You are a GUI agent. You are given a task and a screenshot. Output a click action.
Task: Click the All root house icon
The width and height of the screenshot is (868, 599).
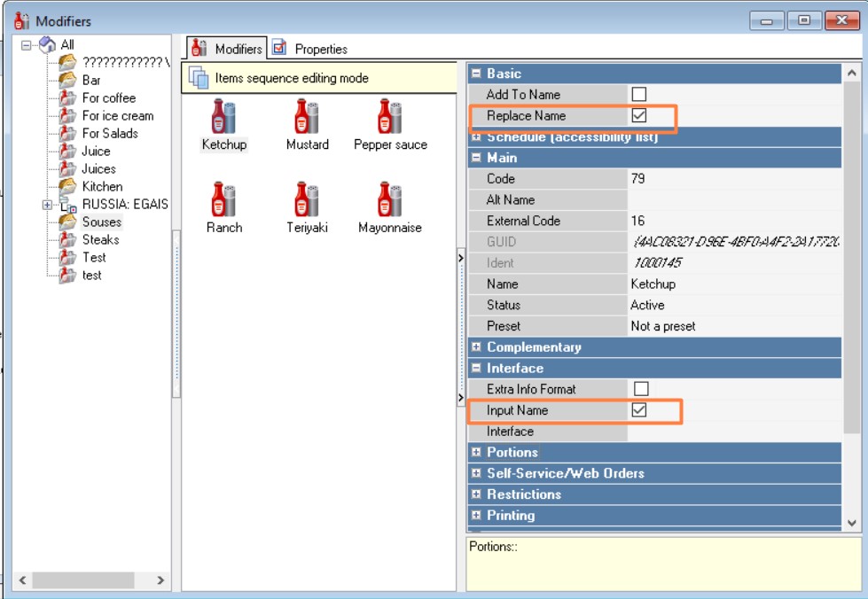tap(48, 44)
